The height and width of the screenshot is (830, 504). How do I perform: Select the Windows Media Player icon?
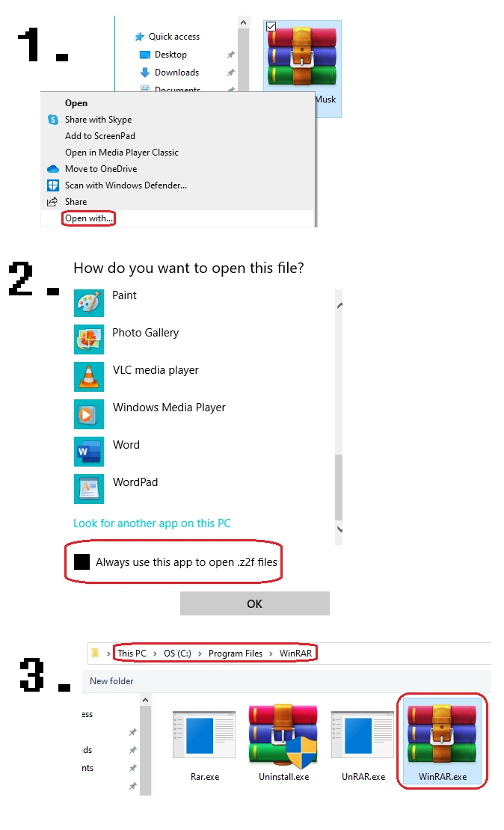click(x=88, y=414)
